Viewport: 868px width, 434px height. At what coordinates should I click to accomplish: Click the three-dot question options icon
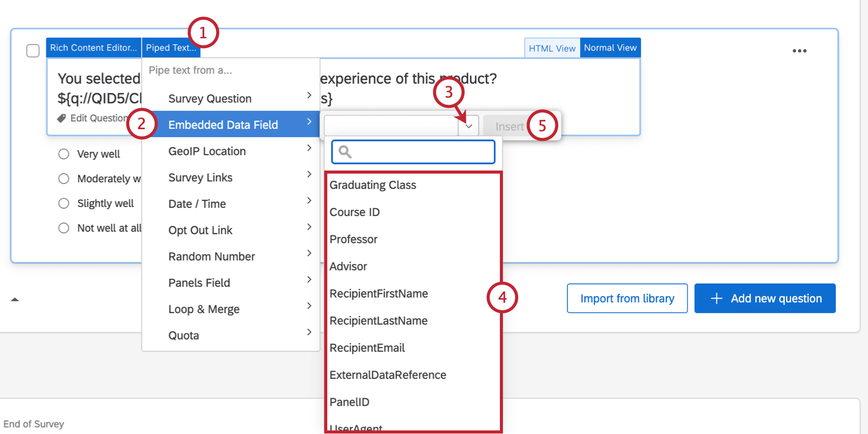799,51
